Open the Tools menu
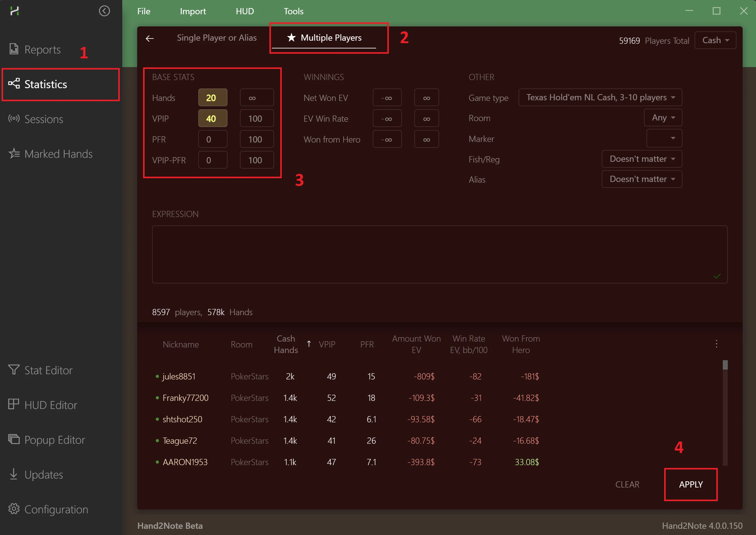Viewport: 756px width, 535px height. 293,11
